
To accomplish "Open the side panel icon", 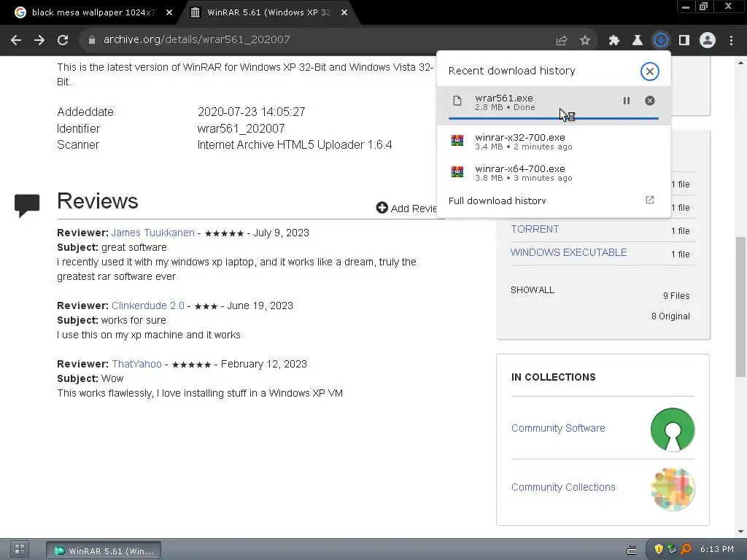I will pyautogui.click(x=684, y=41).
